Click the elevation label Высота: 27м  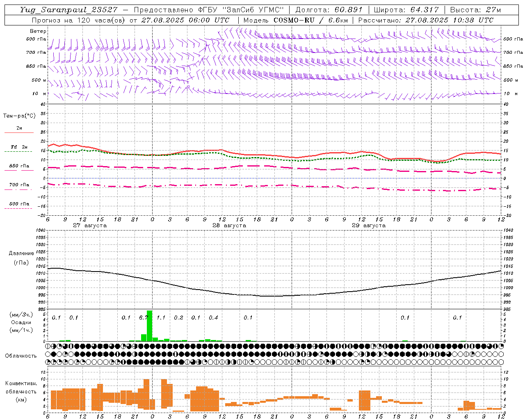coord(476,10)
